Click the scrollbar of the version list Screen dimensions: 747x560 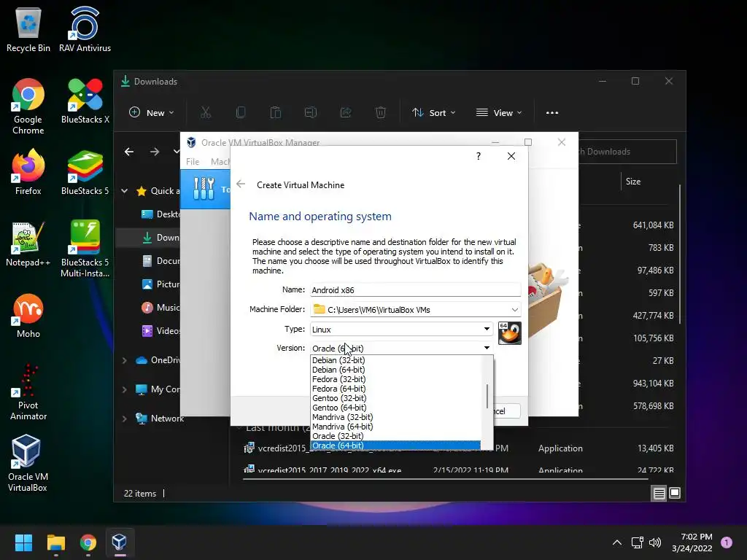click(x=487, y=396)
